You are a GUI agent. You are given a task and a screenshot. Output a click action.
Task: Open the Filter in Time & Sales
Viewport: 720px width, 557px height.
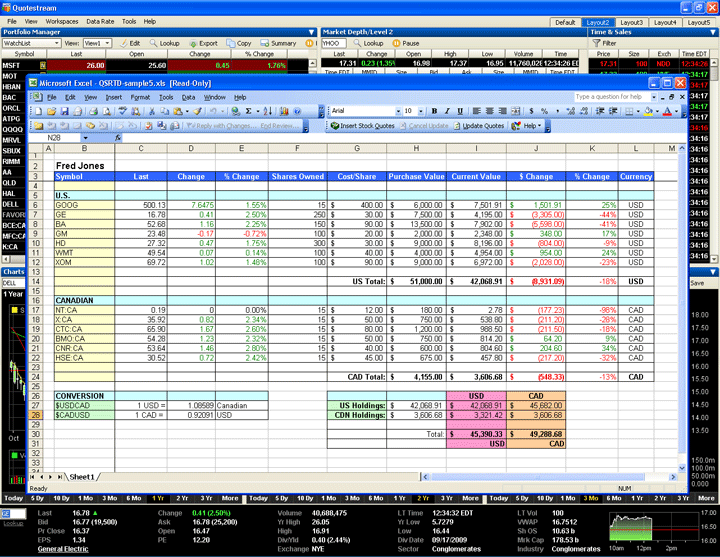(604, 44)
